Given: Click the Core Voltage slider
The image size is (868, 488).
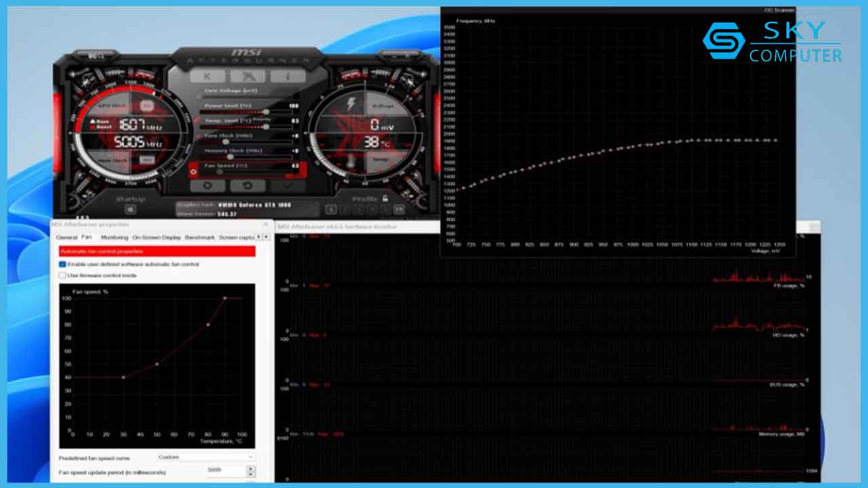Looking at the screenshot, I should (x=245, y=97).
